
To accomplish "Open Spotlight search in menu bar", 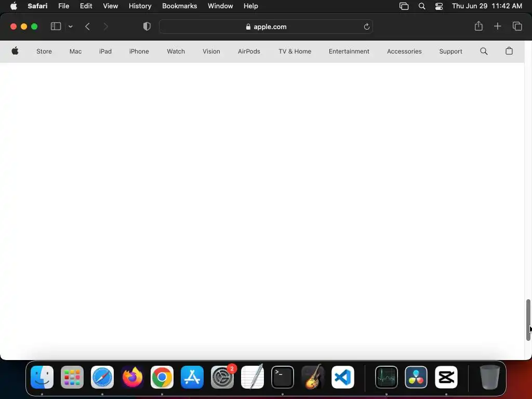I will tap(422, 6).
